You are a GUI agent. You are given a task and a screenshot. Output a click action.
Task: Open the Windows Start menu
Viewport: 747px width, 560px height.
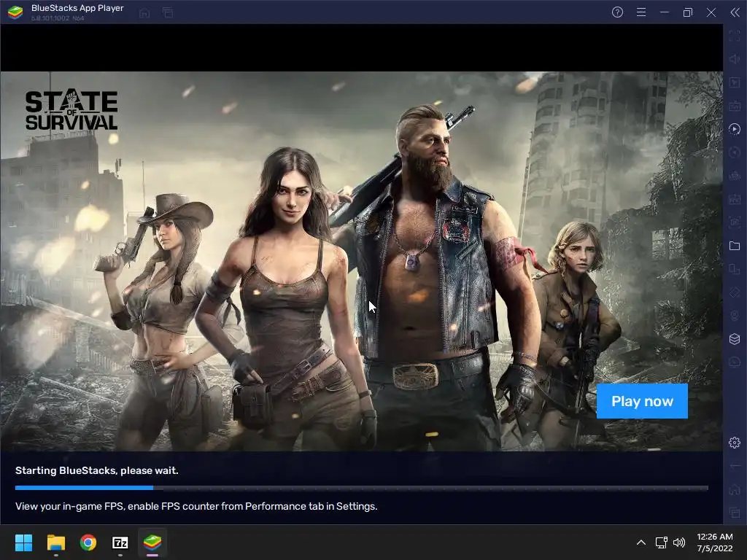point(23,542)
